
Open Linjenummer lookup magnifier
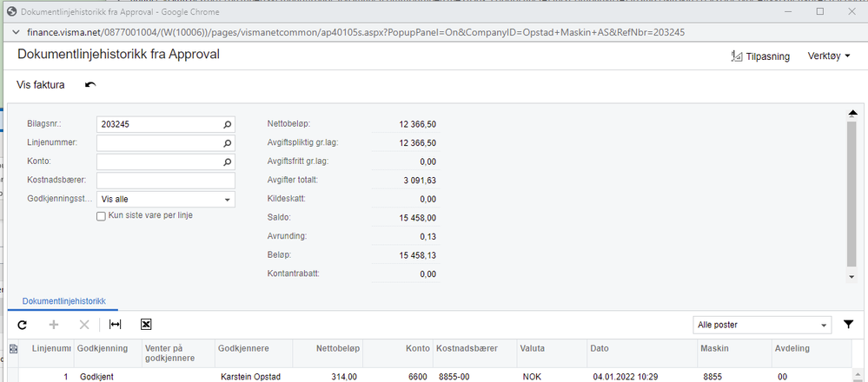tap(227, 143)
